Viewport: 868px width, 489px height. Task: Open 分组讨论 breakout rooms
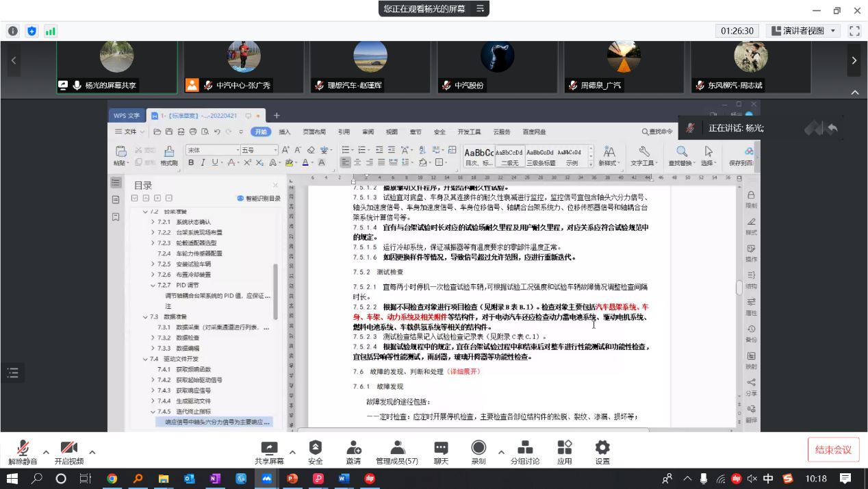point(525,452)
